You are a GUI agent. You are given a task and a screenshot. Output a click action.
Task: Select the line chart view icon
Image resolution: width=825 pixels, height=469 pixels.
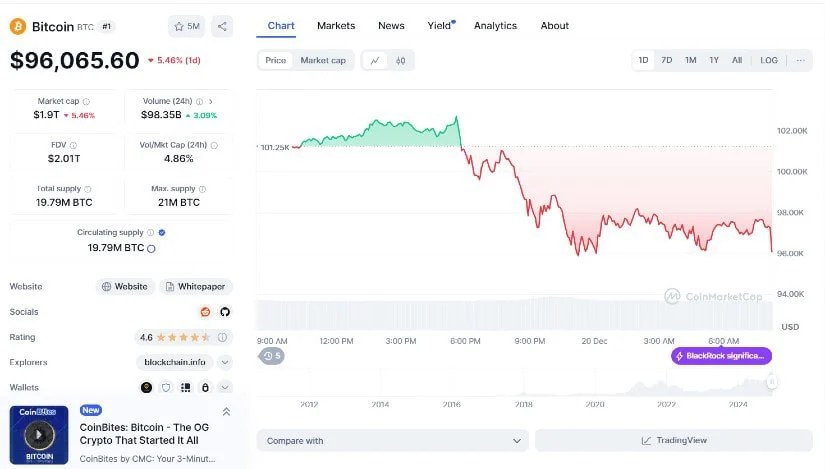click(374, 60)
